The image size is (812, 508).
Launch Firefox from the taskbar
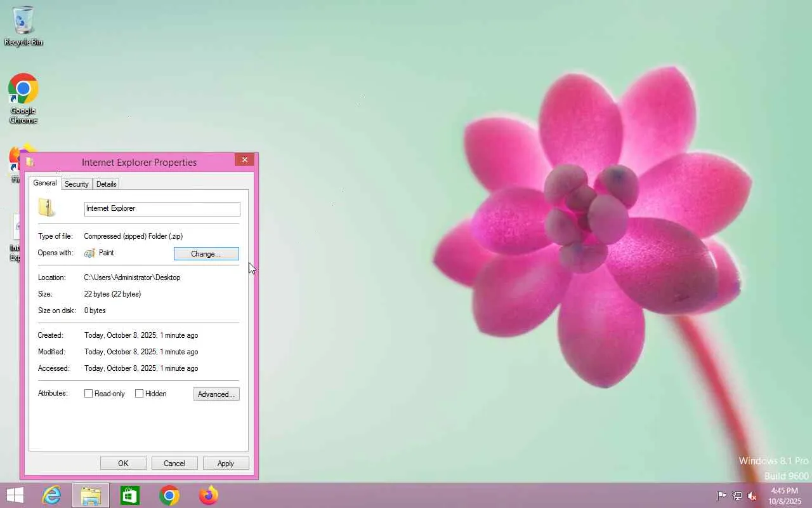209,495
